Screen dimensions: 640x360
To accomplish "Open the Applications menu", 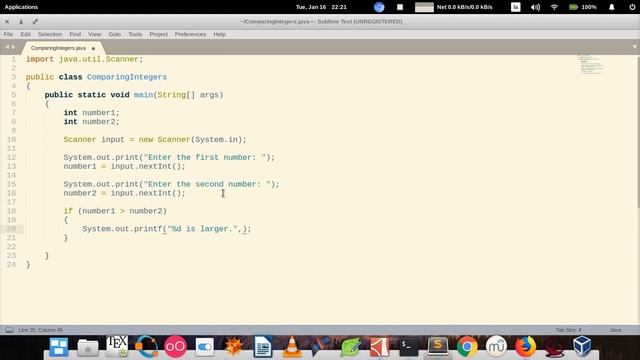I will (21, 7).
